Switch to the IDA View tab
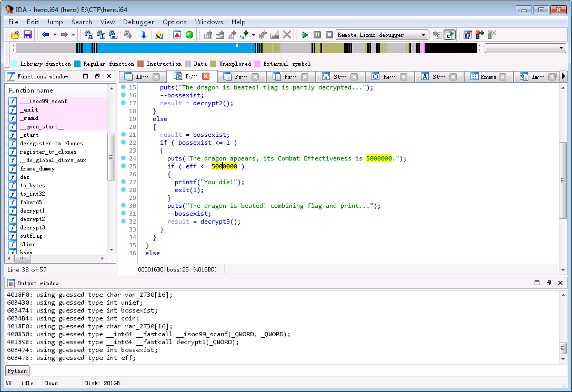572x392 pixels. tap(142, 77)
